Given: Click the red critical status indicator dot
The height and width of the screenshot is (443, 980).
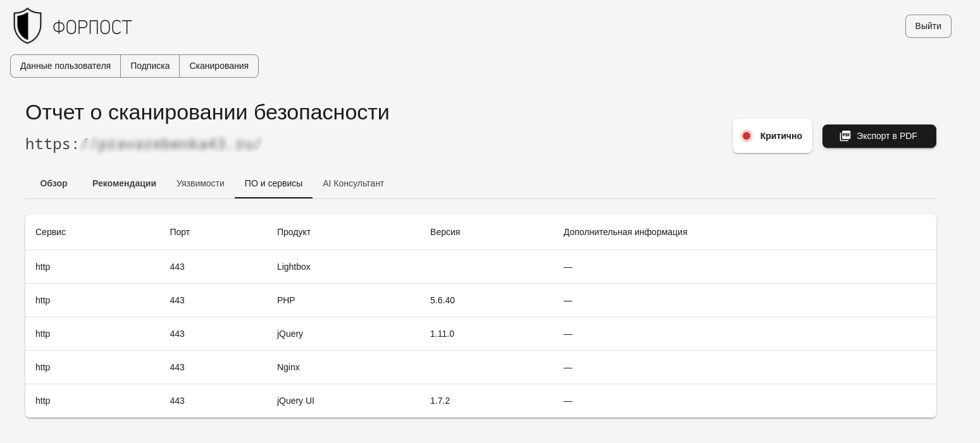Looking at the screenshot, I should [747, 136].
